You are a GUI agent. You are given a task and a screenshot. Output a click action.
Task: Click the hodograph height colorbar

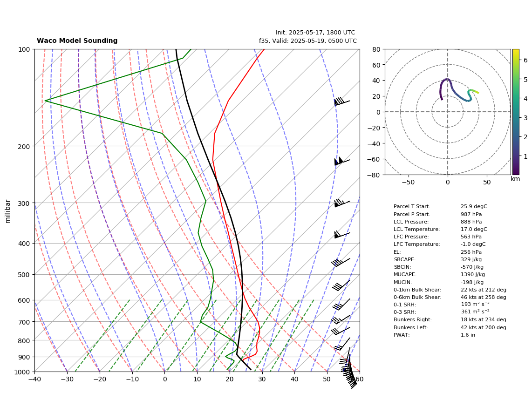click(x=516, y=112)
